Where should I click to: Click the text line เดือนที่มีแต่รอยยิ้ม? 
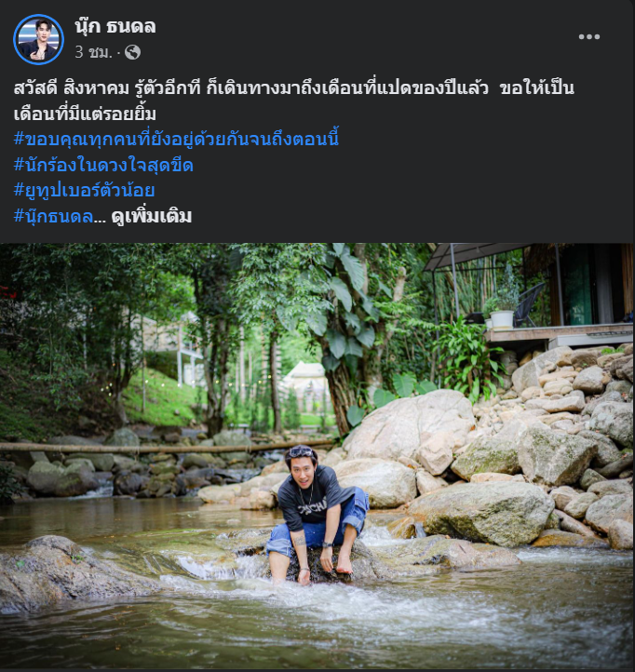tap(85, 114)
